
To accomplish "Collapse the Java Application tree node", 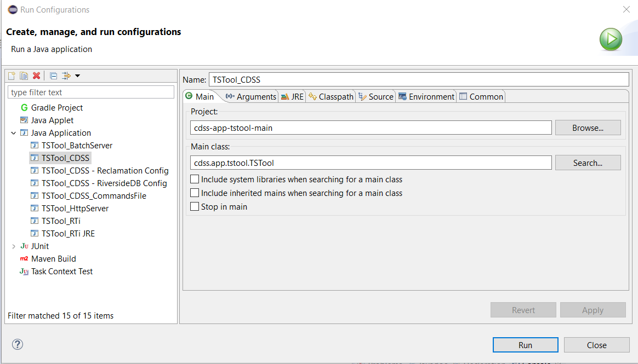I will coord(13,133).
